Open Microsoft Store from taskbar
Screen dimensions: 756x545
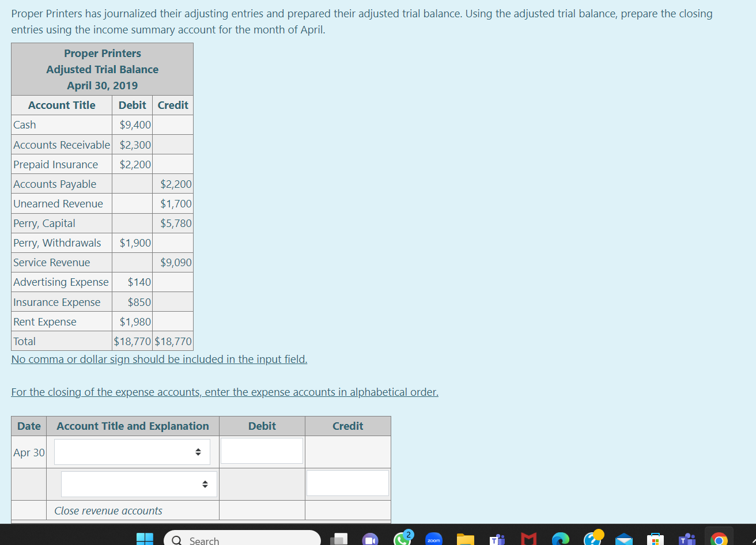(655, 540)
